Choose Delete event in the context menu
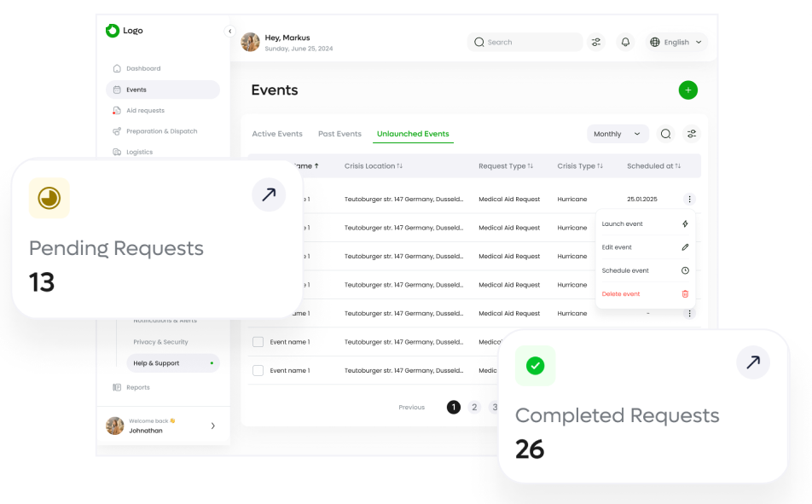Screen dimensions: 812x504 click(x=645, y=294)
